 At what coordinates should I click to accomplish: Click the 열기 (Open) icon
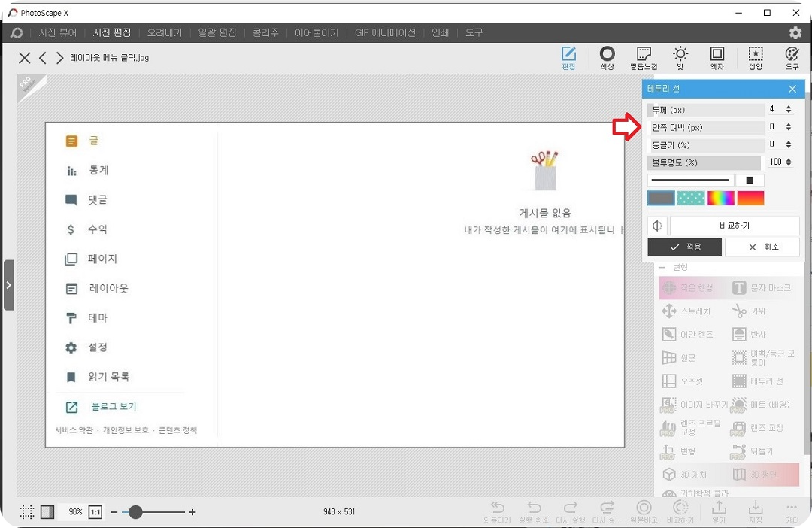(x=719, y=511)
